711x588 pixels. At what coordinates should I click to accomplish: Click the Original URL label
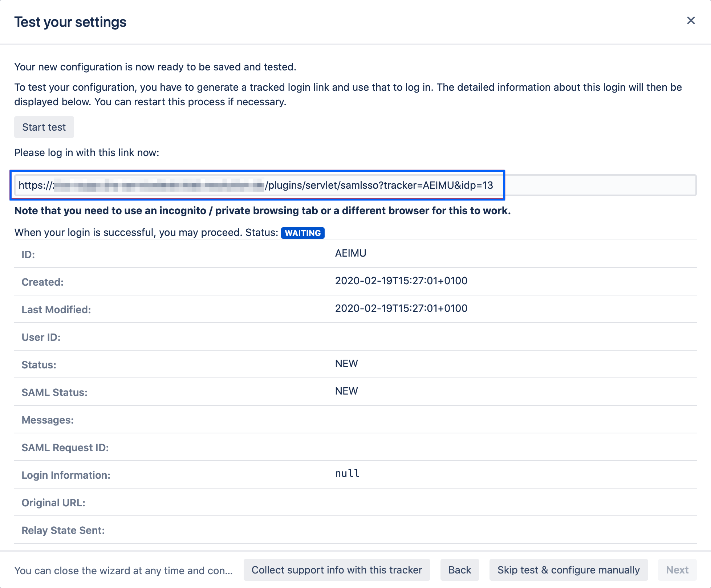click(53, 503)
